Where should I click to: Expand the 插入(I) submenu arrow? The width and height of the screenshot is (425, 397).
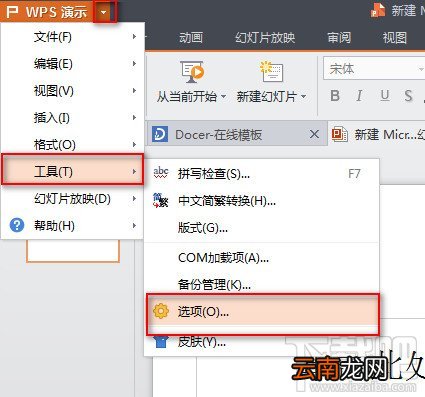[134, 117]
